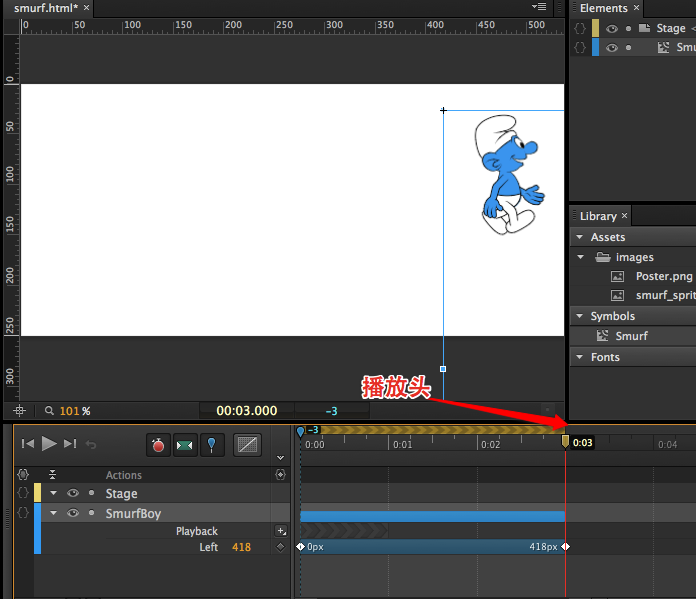
Task: Select the SmurfBoy blue clip bar
Action: pyautogui.click(x=432, y=516)
